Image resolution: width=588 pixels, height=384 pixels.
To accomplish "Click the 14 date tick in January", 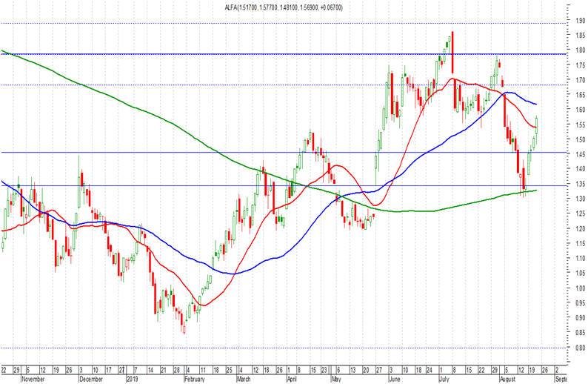I will (x=150, y=370).
